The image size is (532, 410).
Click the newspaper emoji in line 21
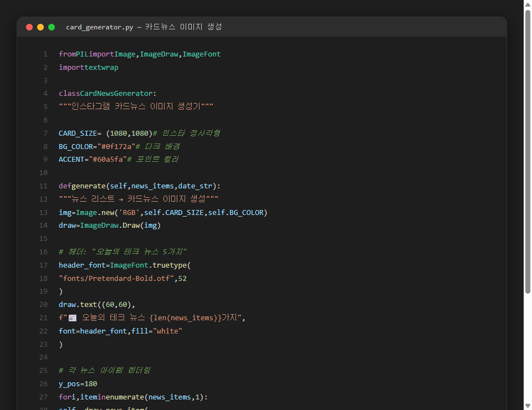[x=73, y=318]
